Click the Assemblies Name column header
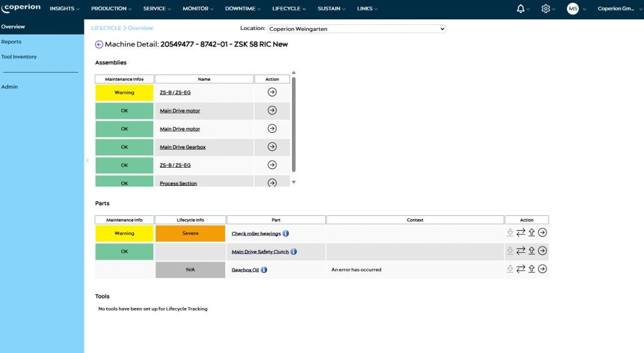The width and height of the screenshot is (644, 353). coord(204,79)
